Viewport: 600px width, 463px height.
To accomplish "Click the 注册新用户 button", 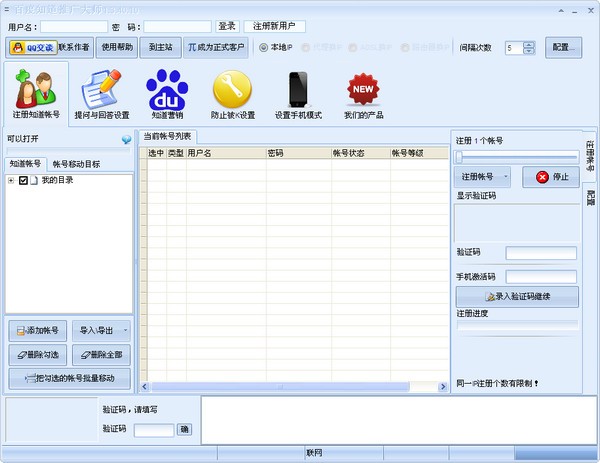I will click(x=275, y=26).
